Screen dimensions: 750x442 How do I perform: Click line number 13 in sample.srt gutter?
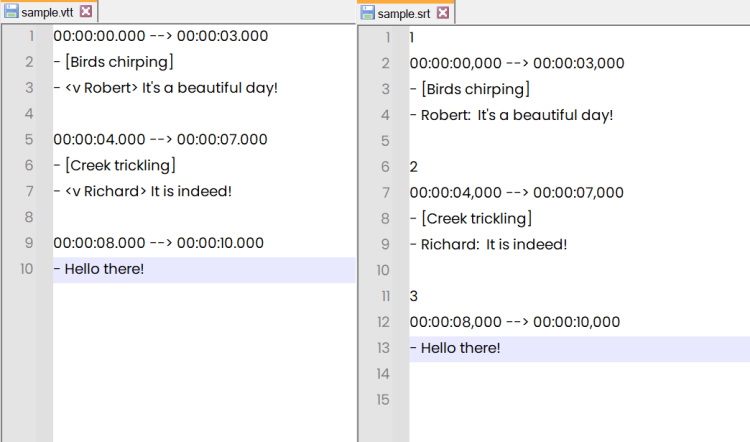point(383,348)
